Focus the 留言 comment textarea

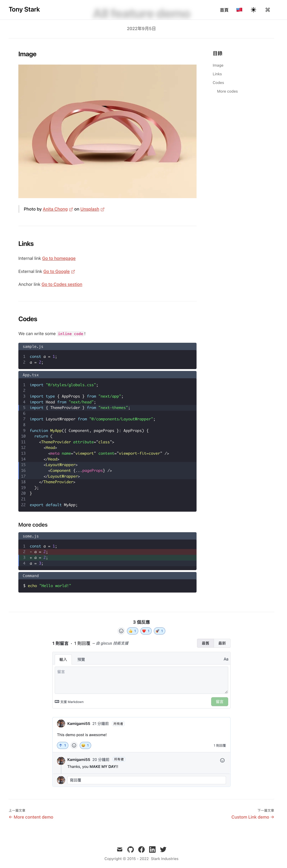pyautogui.click(x=141, y=680)
